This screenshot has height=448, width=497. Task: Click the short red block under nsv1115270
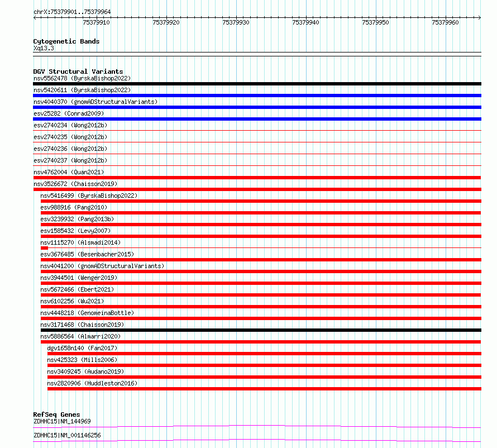coord(44,248)
